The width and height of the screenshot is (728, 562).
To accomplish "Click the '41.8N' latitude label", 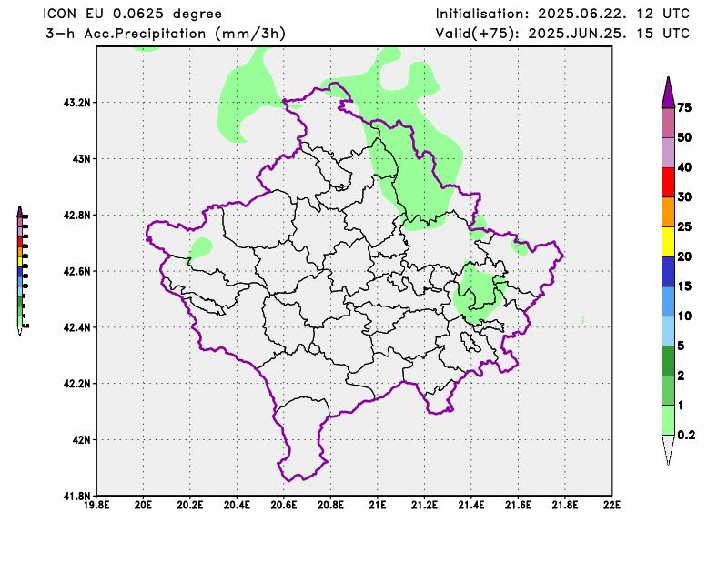I will [77, 497].
